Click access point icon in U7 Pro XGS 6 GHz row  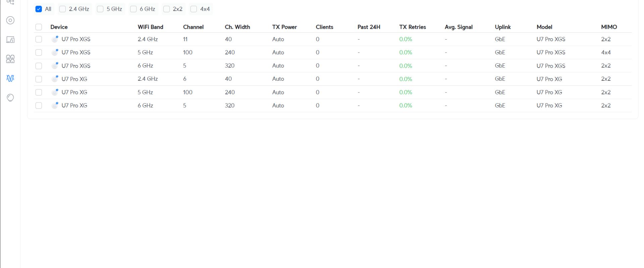55,66
